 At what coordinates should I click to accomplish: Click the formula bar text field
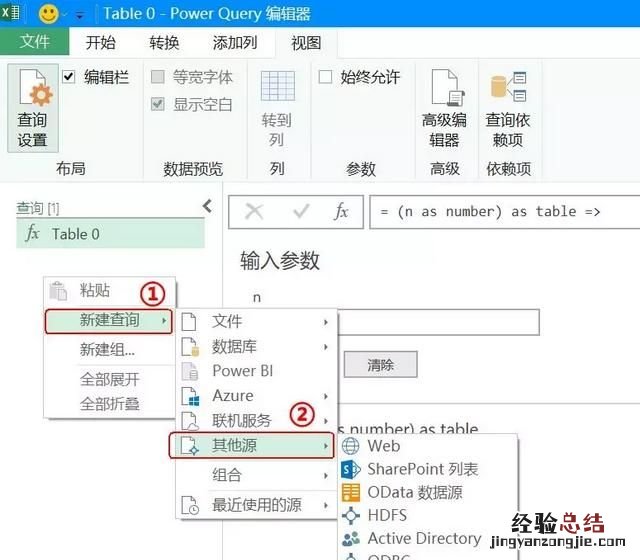[x=504, y=211]
